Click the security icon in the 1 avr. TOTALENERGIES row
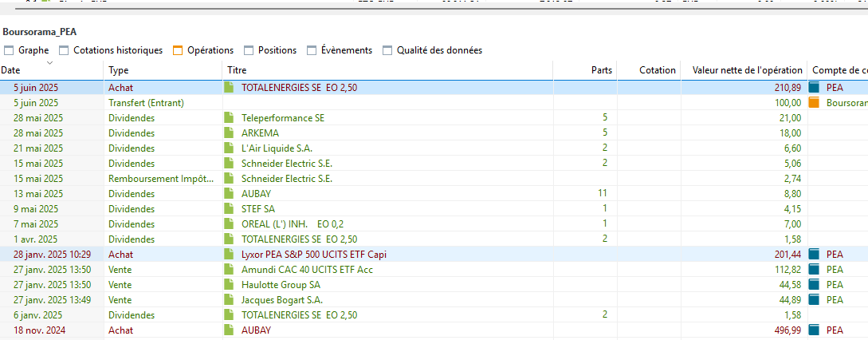 point(230,239)
